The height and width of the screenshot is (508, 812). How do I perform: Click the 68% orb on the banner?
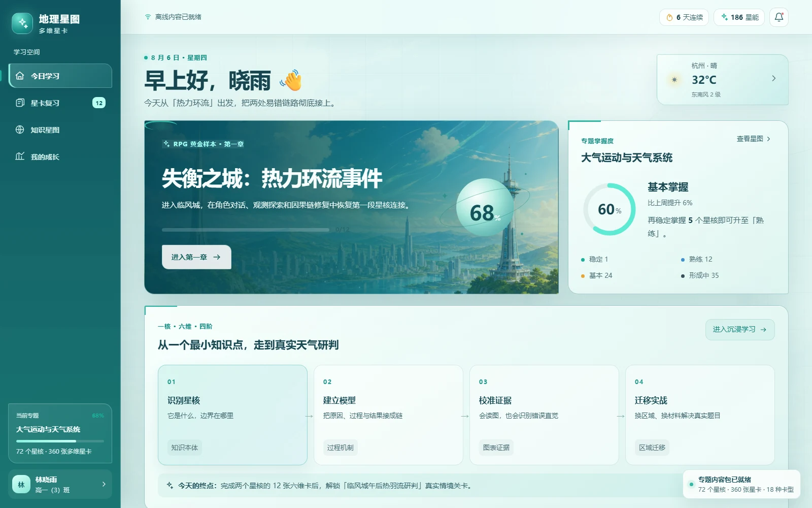coord(485,207)
